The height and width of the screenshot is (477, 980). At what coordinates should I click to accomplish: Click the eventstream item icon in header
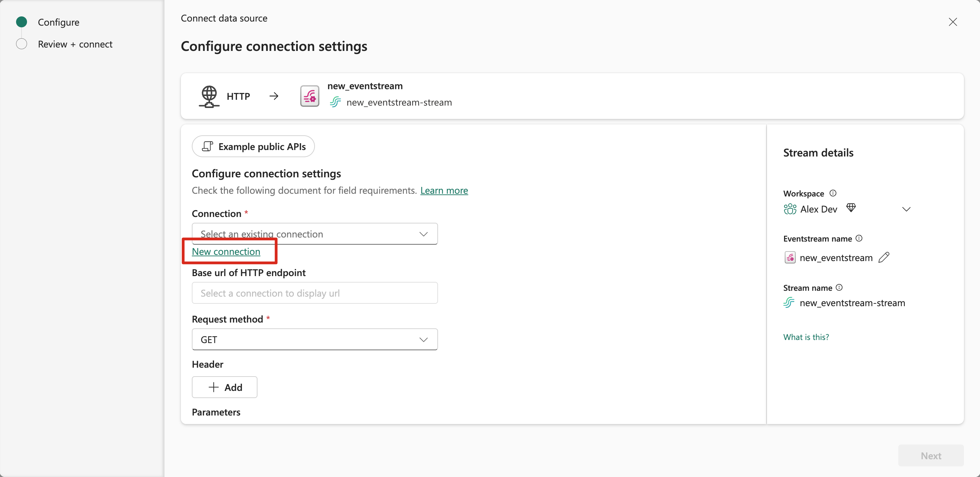pos(310,96)
